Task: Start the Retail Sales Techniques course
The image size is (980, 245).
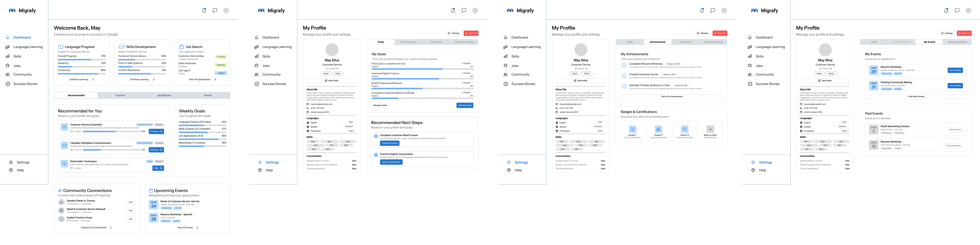Action: click(x=158, y=168)
